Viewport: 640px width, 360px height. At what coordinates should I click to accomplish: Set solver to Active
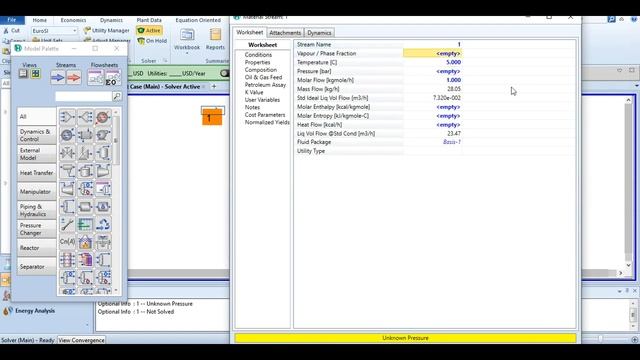[149, 30]
